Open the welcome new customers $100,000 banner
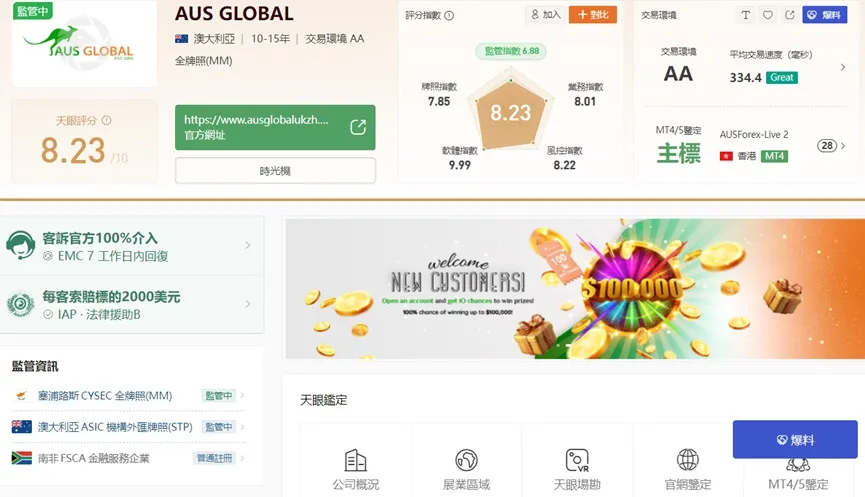 click(x=575, y=288)
